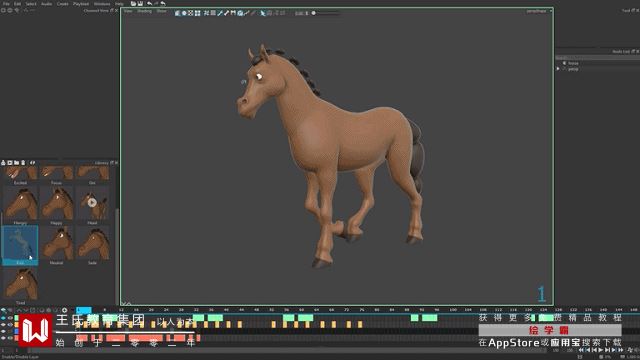
Task: Click the save scene disk icon
Action: click(140, 4)
